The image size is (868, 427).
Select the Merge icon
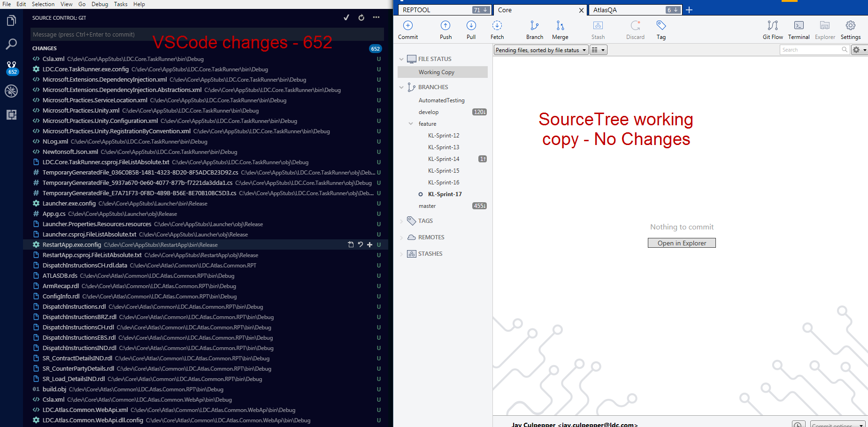560,29
